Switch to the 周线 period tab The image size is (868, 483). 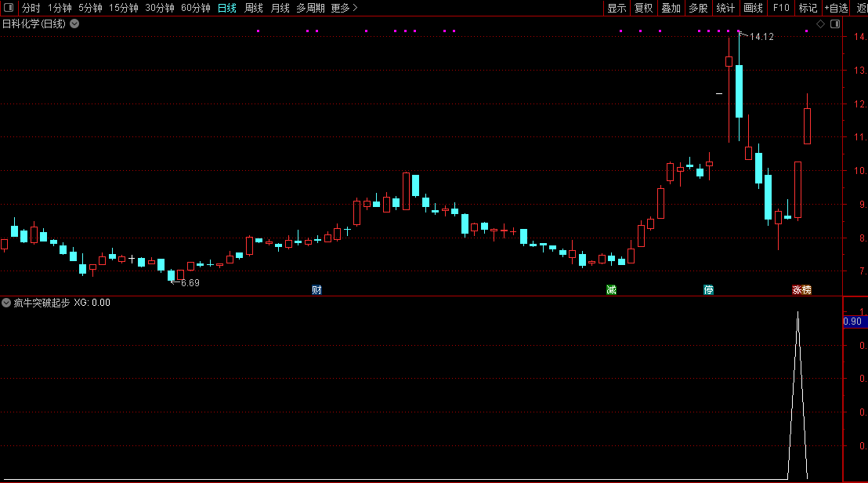[x=254, y=8]
